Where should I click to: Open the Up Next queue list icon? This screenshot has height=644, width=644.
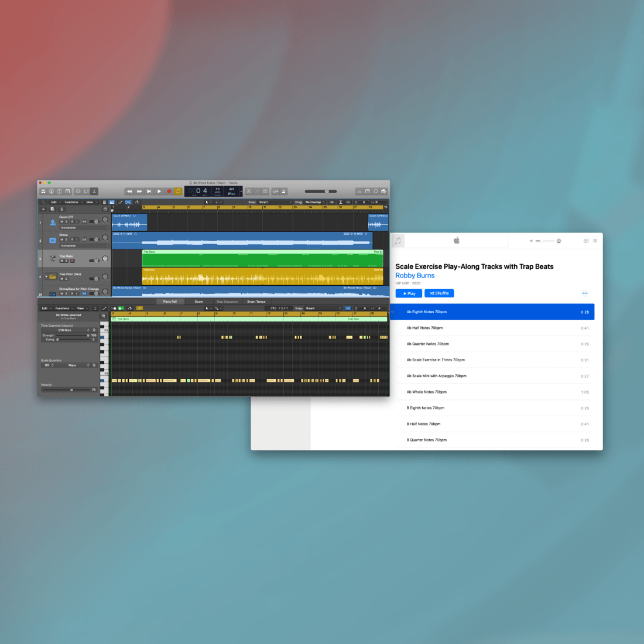point(595,241)
